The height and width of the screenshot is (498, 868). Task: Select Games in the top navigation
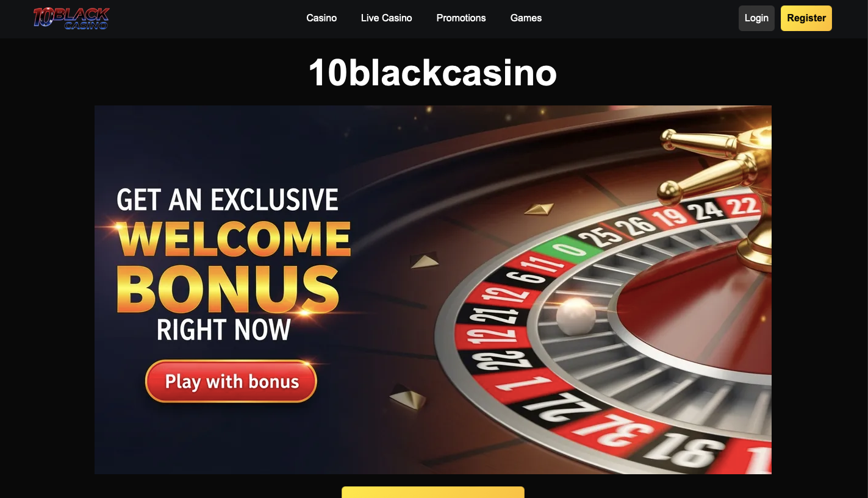pyautogui.click(x=526, y=18)
